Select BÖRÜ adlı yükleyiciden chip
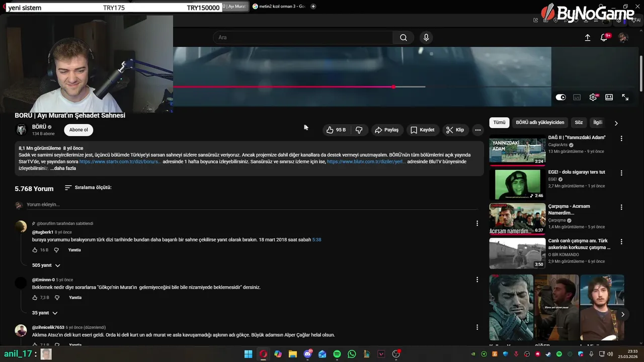 tap(540, 123)
